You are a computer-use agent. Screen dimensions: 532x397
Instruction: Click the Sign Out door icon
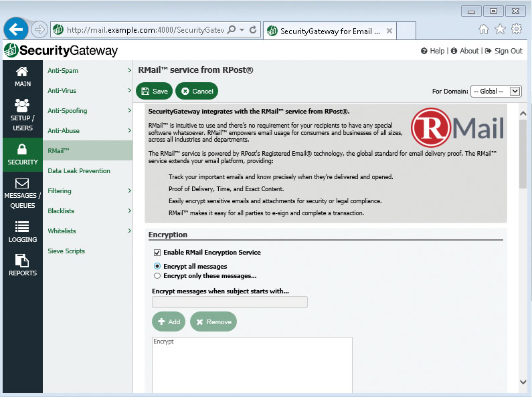[489, 51]
